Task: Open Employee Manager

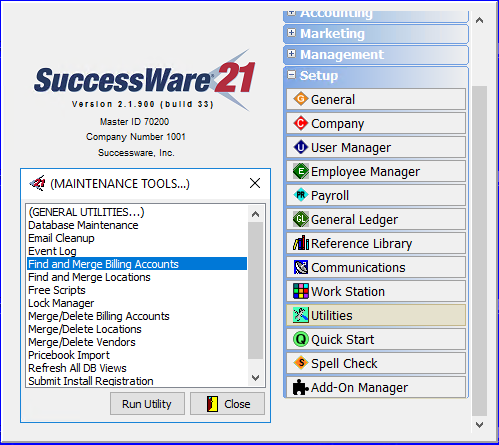Action: (376, 171)
